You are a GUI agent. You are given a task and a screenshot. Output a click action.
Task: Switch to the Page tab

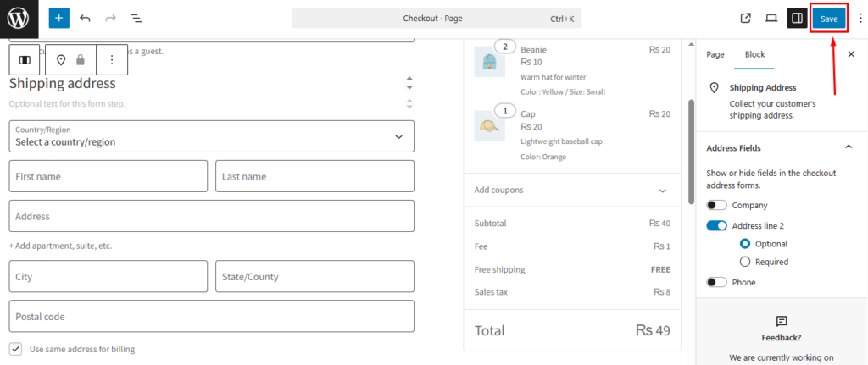(x=715, y=54)
